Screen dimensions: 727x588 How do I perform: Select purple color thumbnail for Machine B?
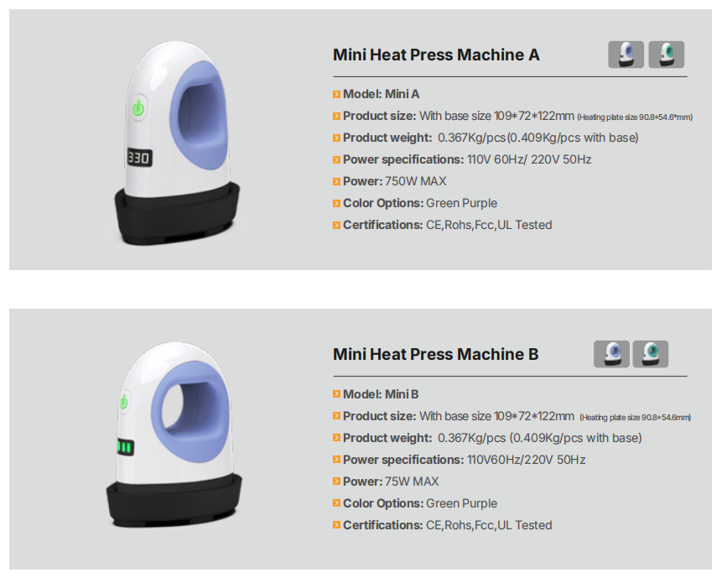611,354
